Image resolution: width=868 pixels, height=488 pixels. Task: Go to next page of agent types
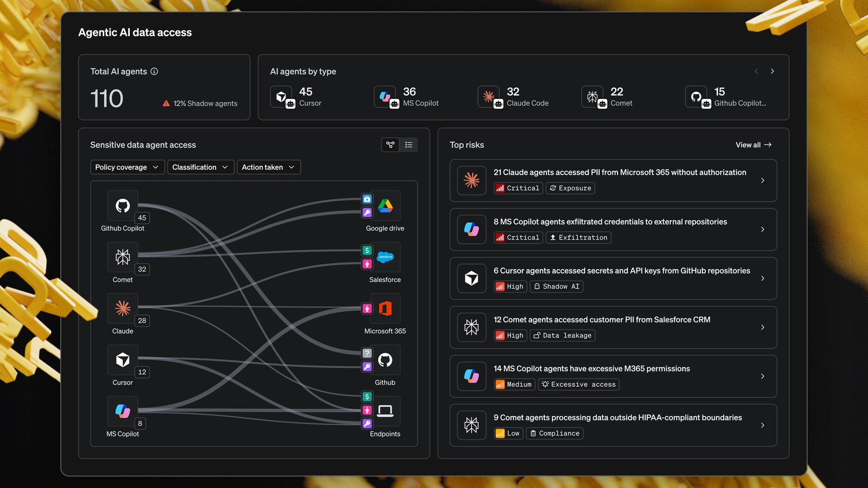(x=773, y=71)
